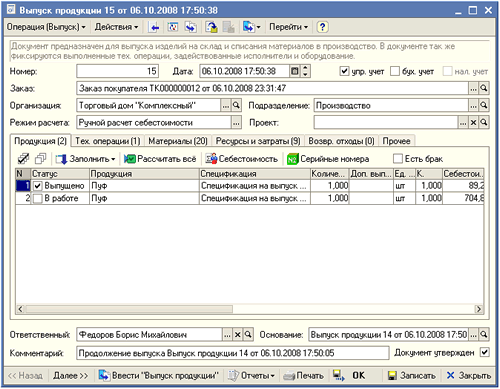Click the Номер input field

[118, 71]
